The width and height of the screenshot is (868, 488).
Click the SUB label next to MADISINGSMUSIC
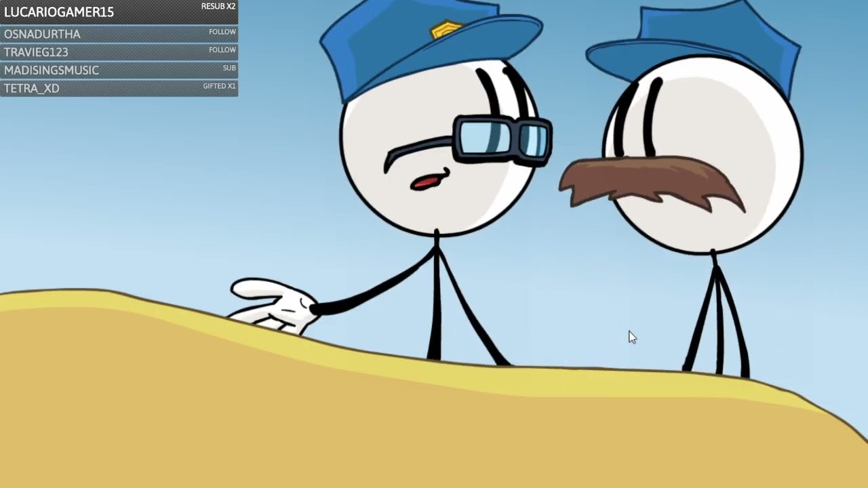pyautogui.click(x=229, y=68)
